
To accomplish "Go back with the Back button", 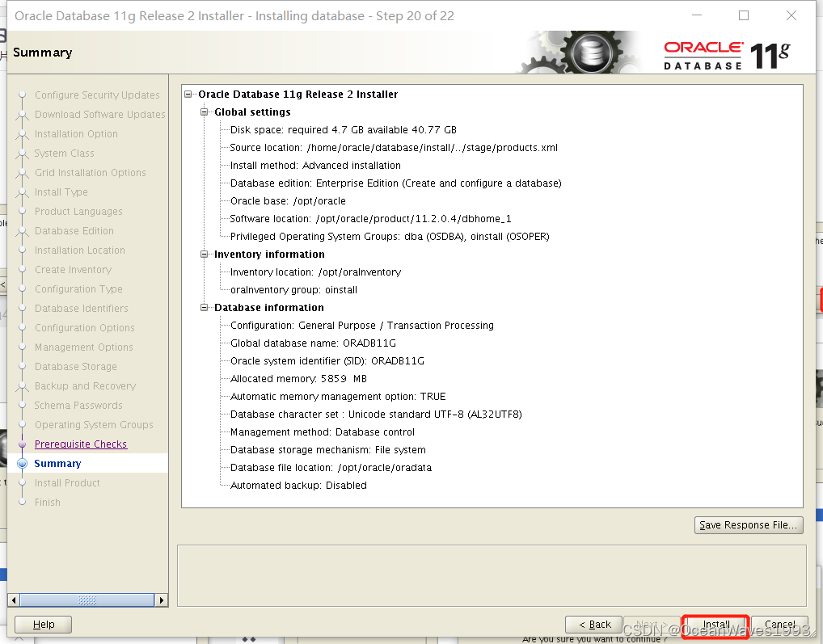I will pos(593,625).
